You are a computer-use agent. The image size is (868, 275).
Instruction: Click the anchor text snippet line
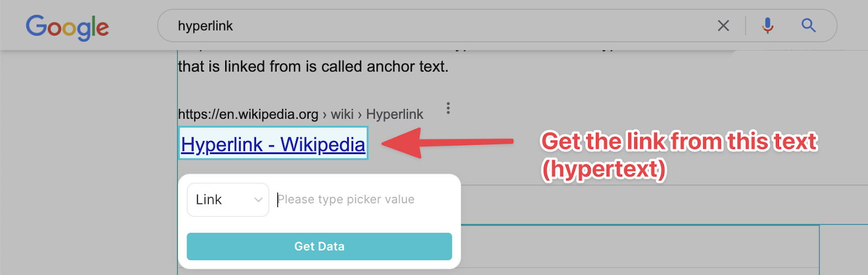[x=313, y=67]
